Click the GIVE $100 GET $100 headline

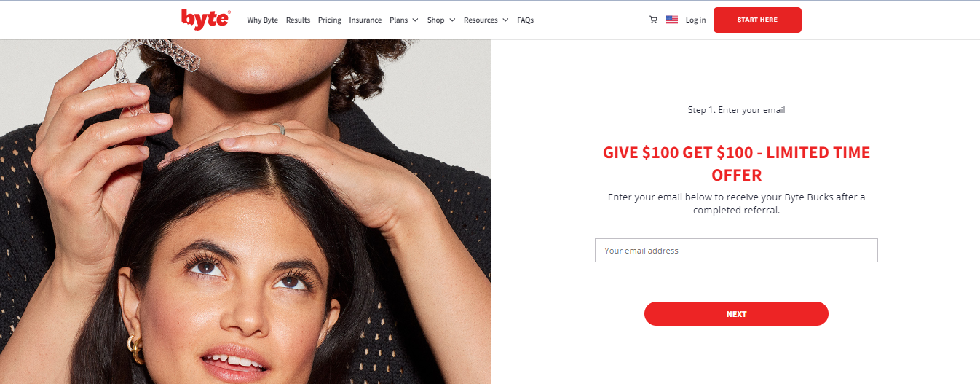click(736, 164)
